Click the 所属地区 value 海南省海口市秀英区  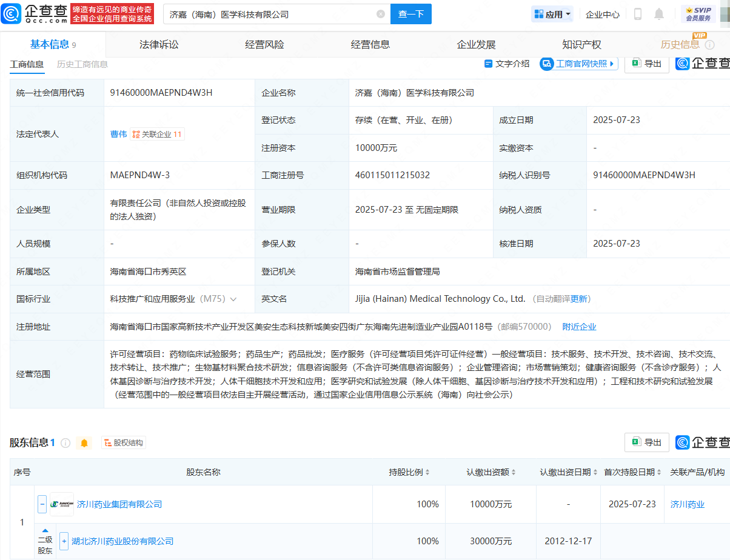(x=148, y=272)
